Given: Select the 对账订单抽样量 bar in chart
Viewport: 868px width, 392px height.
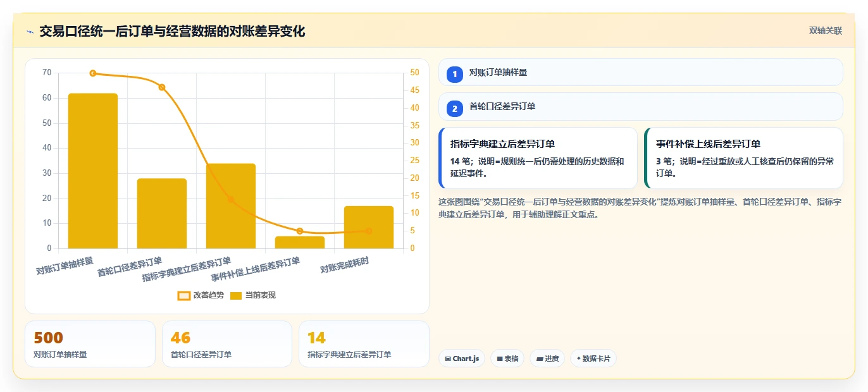Looking at the screenshot, I should click(93, 171).
